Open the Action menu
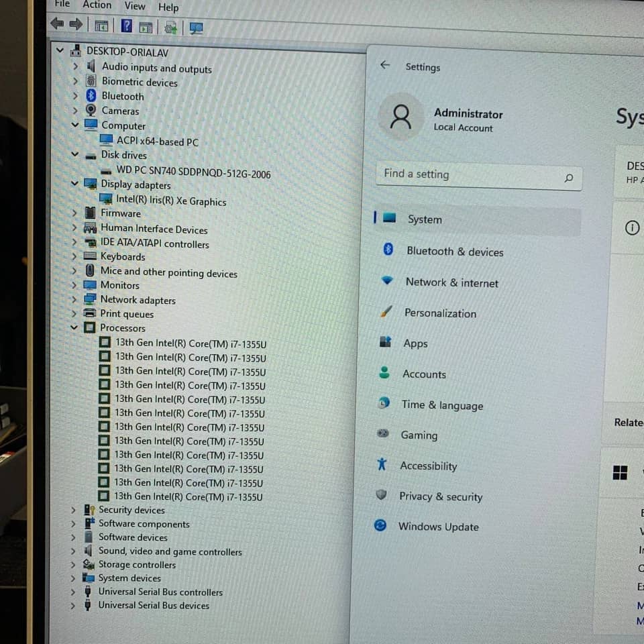 [x=97, y=5]
